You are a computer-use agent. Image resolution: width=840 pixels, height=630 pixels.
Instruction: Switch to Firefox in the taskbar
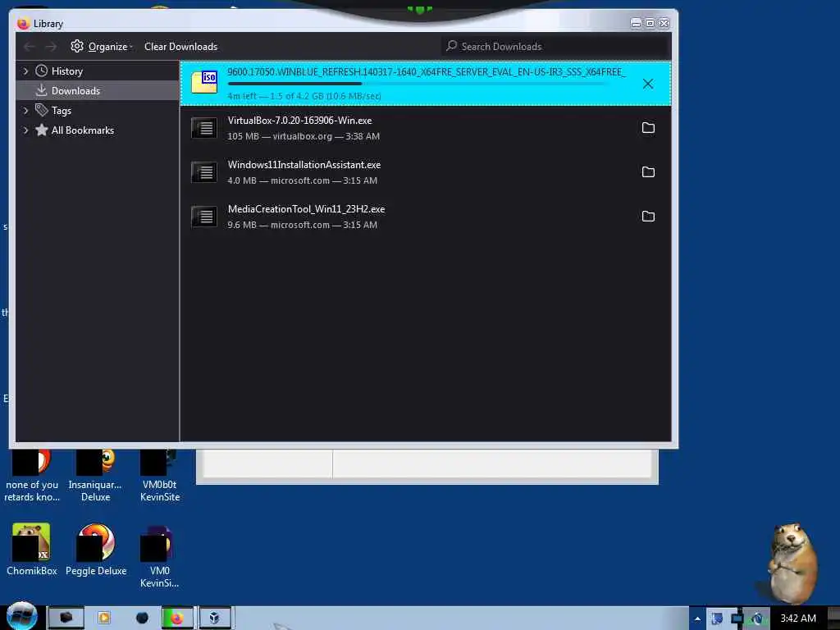[177, 618]
